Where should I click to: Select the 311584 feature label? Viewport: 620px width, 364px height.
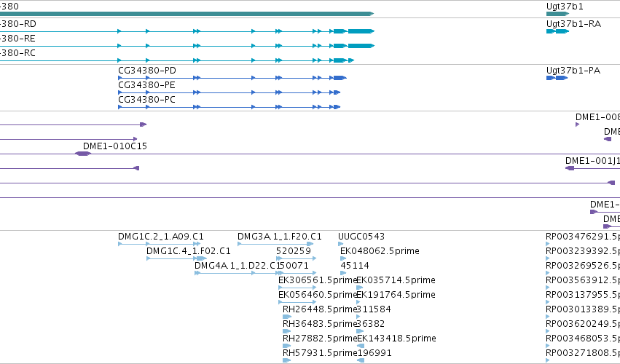tap(374, 309)
